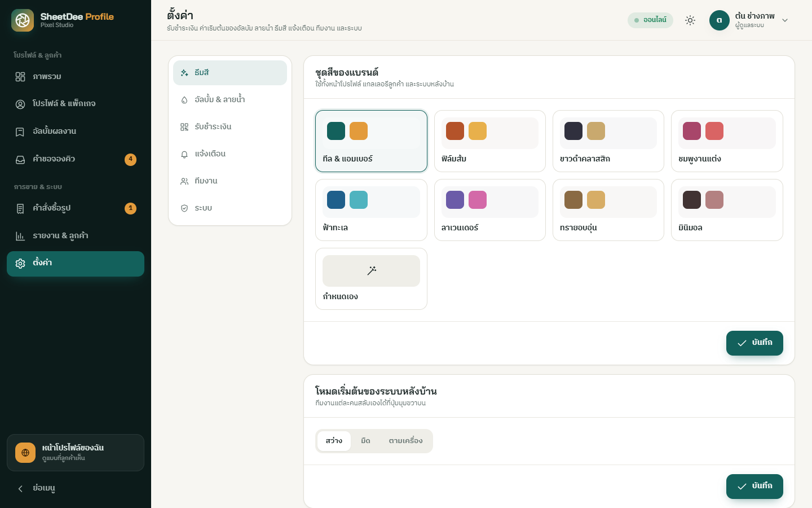Open the ต้น ช่างภาพ user menu chevron
The height and width of the screenshot is (508, 812).
[785, 20]
